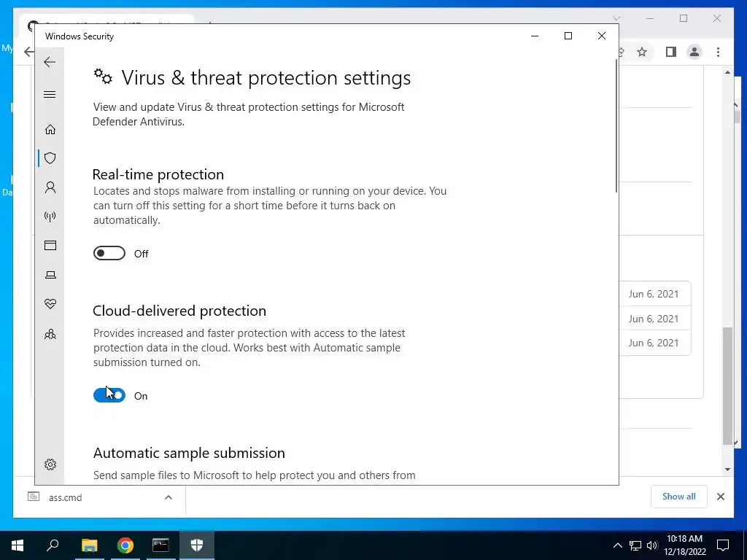Switch to Command Prompt in the taskbar

[160, 545]
